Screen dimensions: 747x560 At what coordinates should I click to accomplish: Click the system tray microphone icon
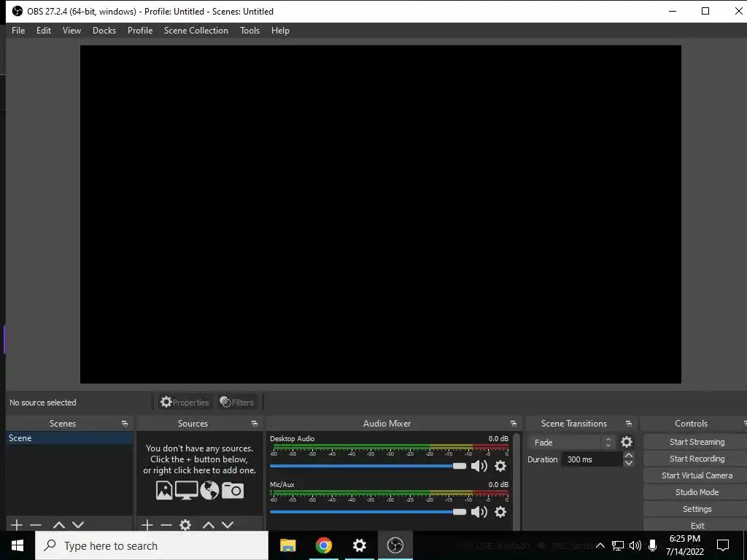[653, 545]
